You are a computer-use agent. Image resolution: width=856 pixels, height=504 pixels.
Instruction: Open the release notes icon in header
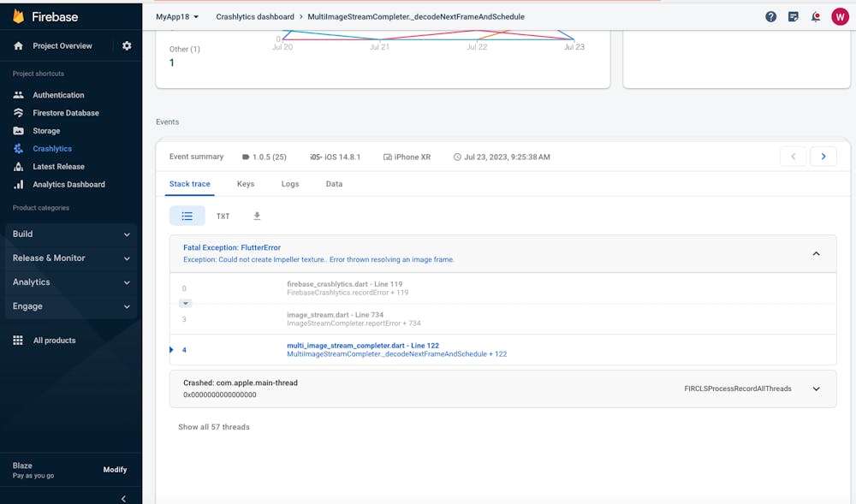(794, 17)
